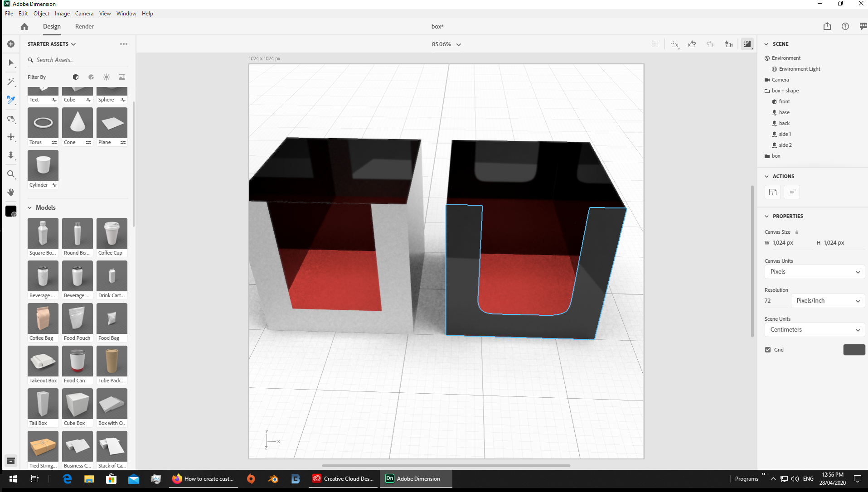Viewport: 868px width, 492px height.
Task: Collapse the Models section
Action: tap(30, 207)
